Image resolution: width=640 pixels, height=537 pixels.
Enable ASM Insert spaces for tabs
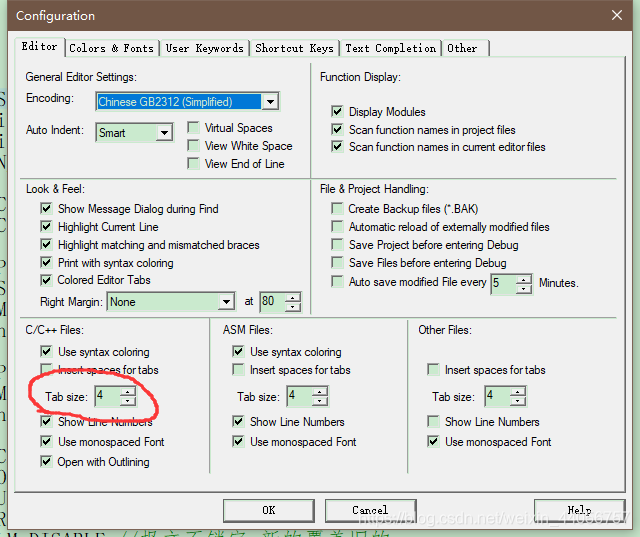pos(238,369)
